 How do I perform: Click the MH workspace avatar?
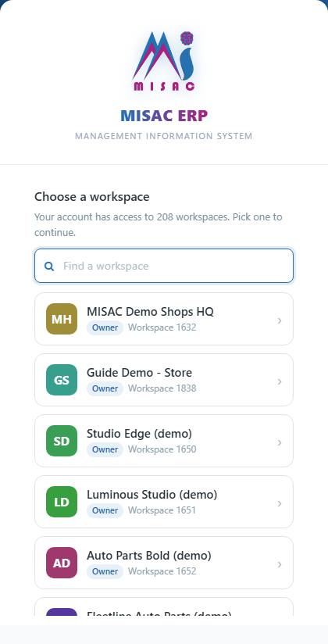62,319
